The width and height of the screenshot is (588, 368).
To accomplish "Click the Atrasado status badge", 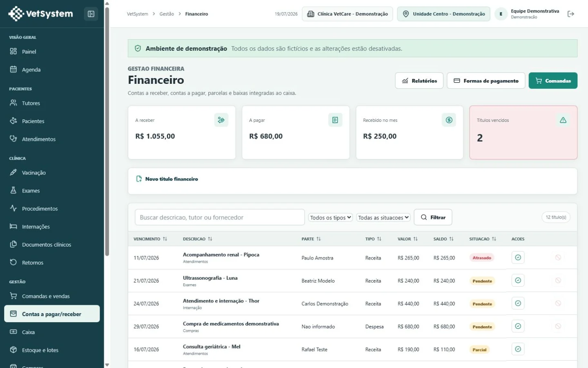I will click(482, 258).
